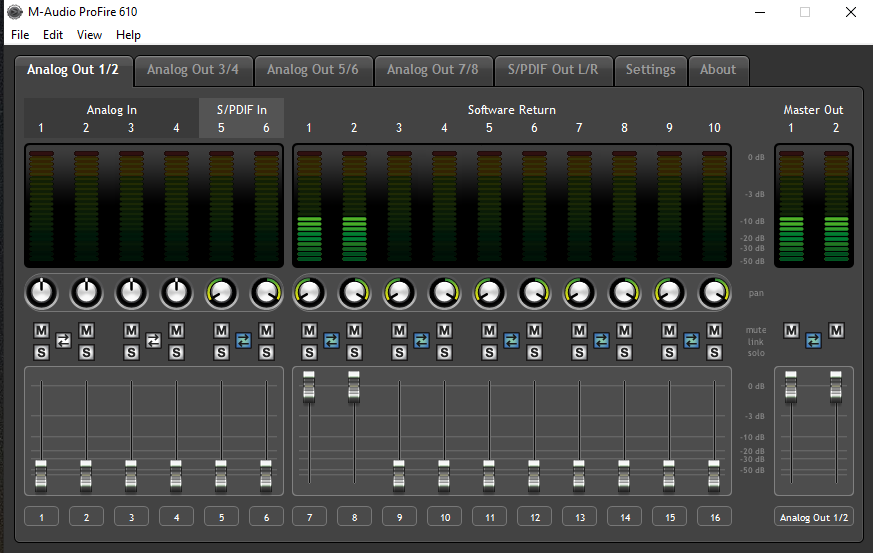Toggle link for Software Return 7/8
The width and height of the screenshot is (873, 553).
601,340
